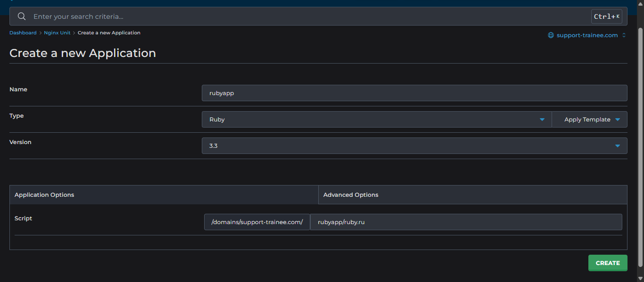The width and height of the screenshot is (644, 282).
Task: Click the Version dropdown arrow
Action: point(618,146)
